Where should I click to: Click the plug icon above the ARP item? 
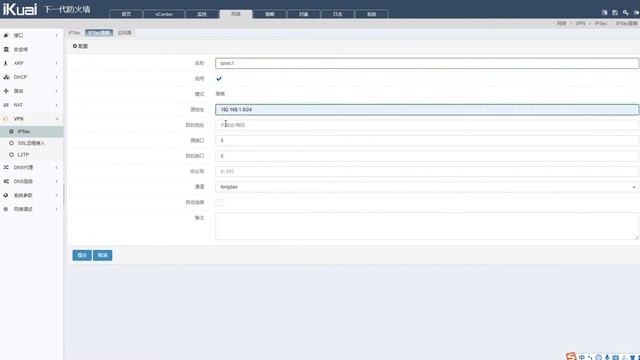6,36
